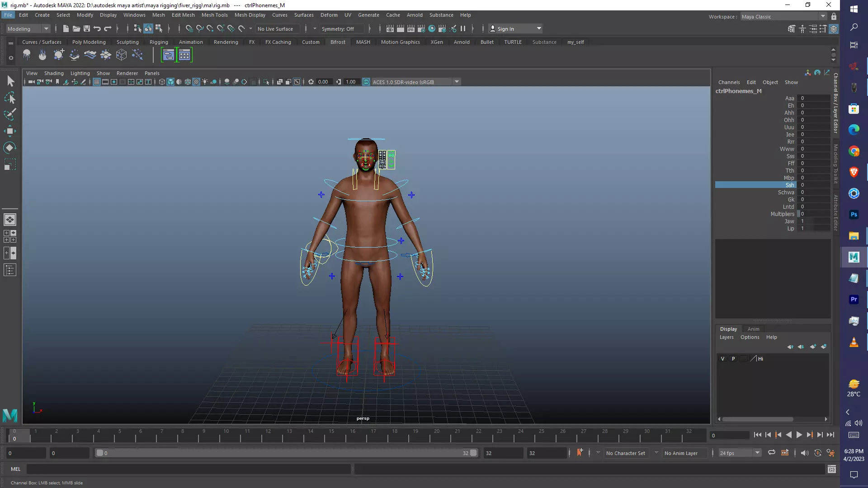The width and height of the screenshot is (868, 488).
Task: Open the Deform menu
Action: tap(329, 15)
